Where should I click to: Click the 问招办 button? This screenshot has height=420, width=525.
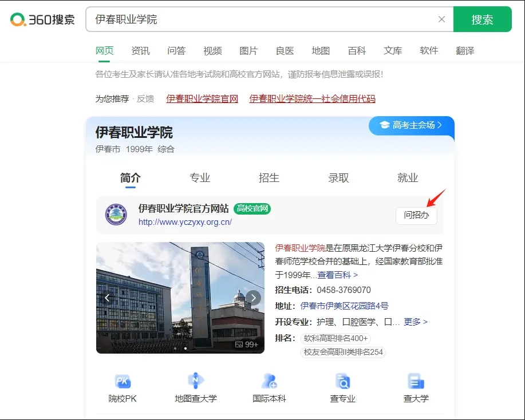pyautogui.click(x=416, y=215)
